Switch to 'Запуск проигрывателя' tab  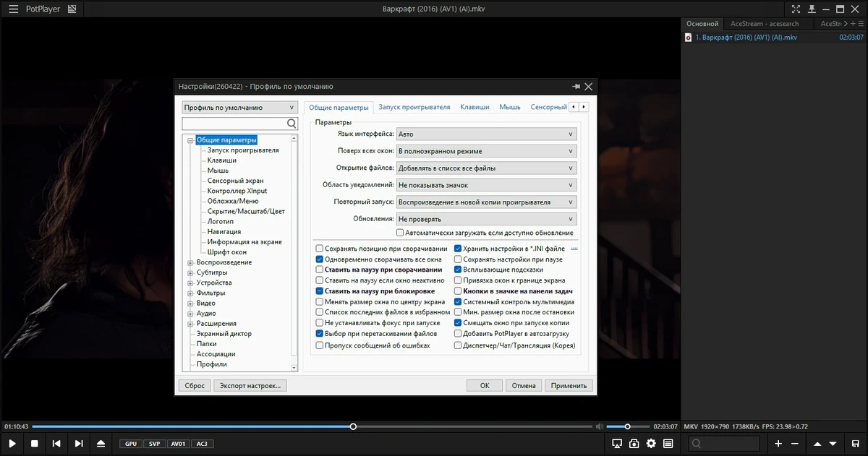click(414, 107)
